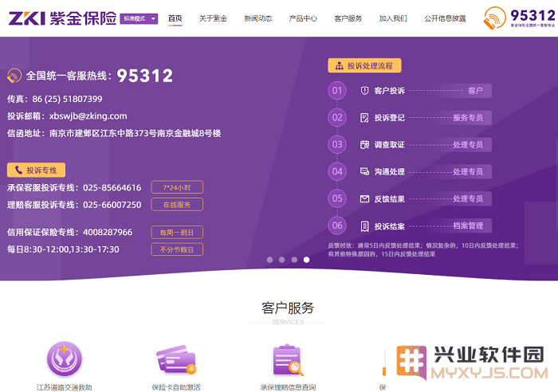Click the step 06 circle

[337, 225]
